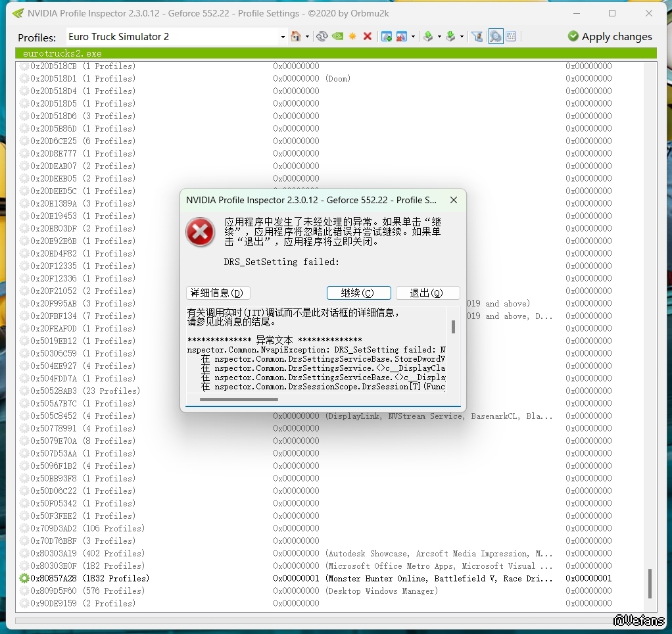Click the 继续(C) continue button
This screenshot has height=634, width=672.
click(358, 293)
